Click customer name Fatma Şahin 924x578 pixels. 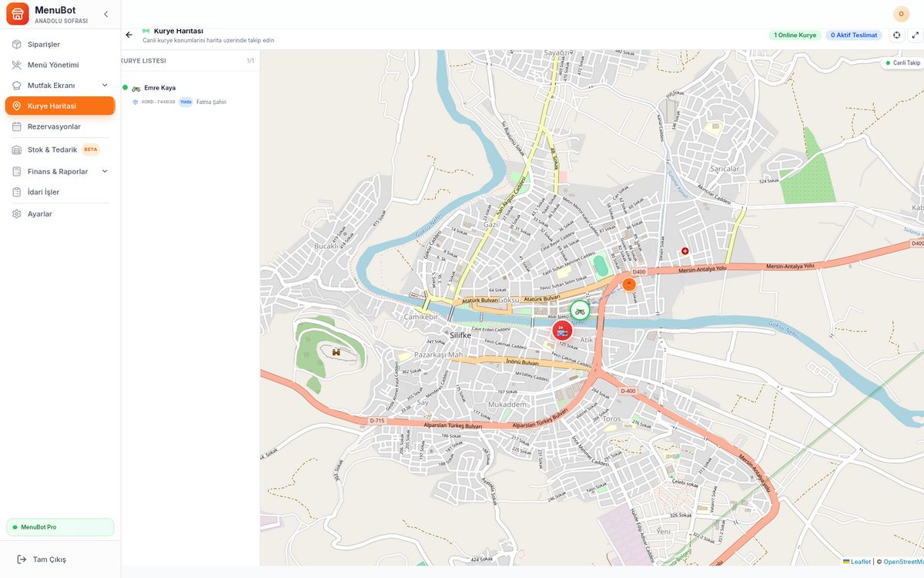(211, 102)
